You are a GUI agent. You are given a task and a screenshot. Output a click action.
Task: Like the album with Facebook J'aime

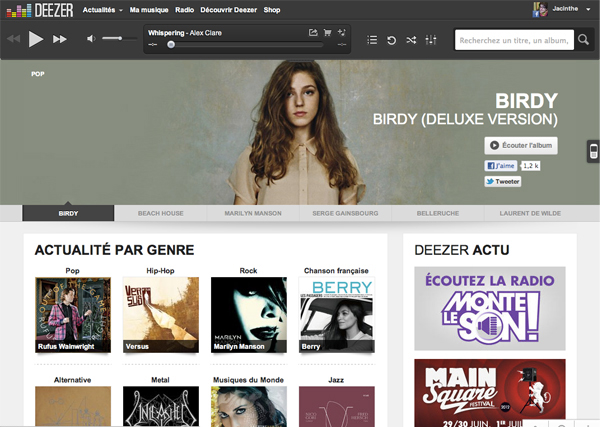(501, 166)
